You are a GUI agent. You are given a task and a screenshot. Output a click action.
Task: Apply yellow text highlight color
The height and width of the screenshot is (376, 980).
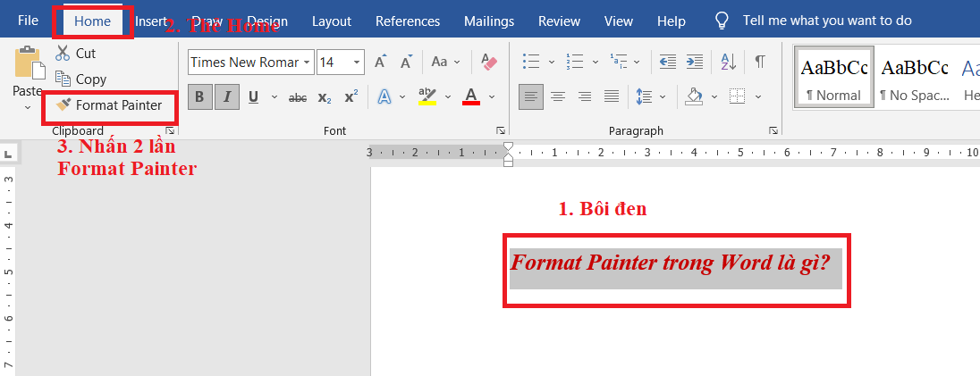coord(427,96)
